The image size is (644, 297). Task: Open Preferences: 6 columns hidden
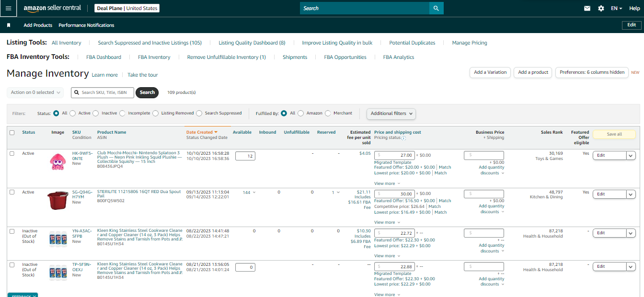[x=592, y=72]
